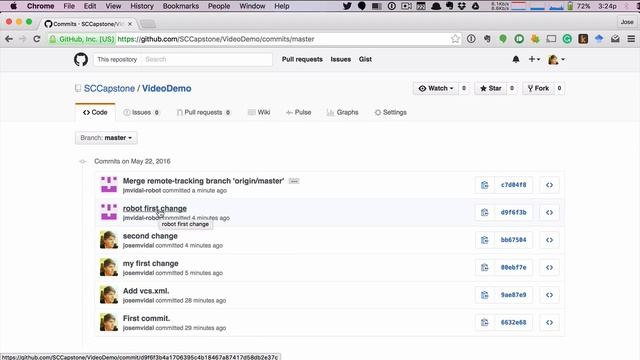Click the browser forward arrow

(23, 39)
